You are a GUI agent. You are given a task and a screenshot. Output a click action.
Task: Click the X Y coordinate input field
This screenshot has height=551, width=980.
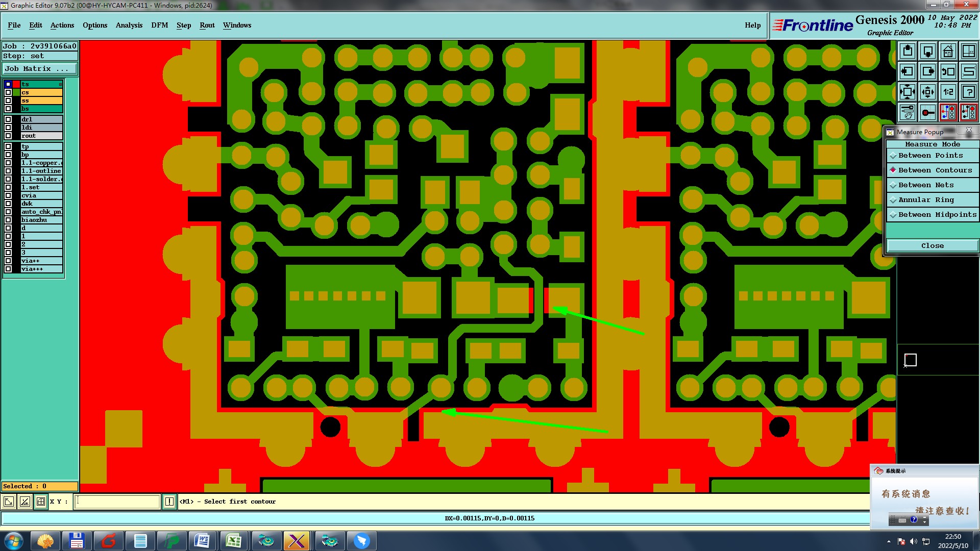[x=117, y=502]
